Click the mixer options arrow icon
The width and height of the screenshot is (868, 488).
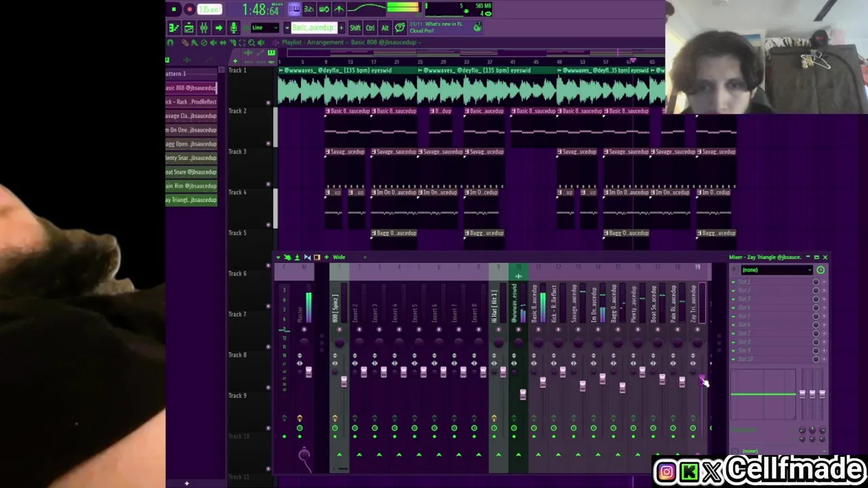278,258
